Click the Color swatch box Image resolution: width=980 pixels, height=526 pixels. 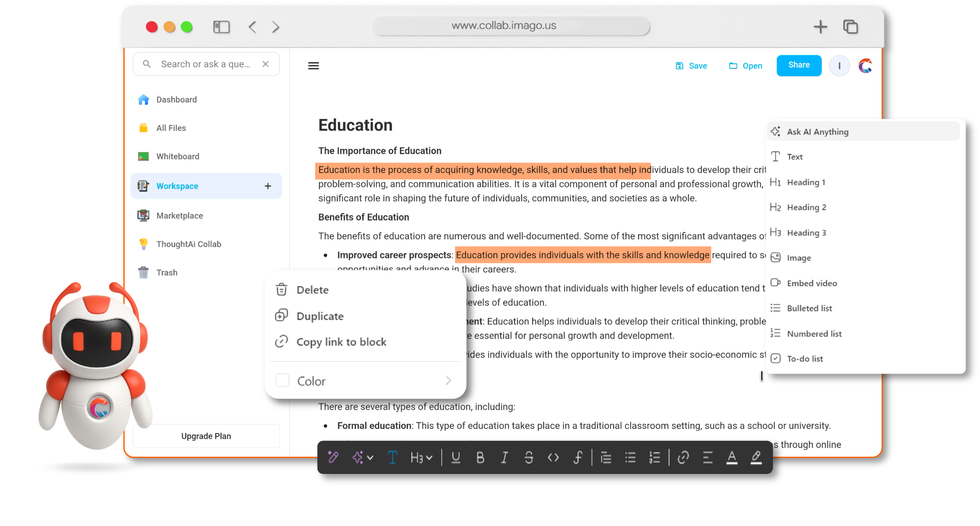283,381
